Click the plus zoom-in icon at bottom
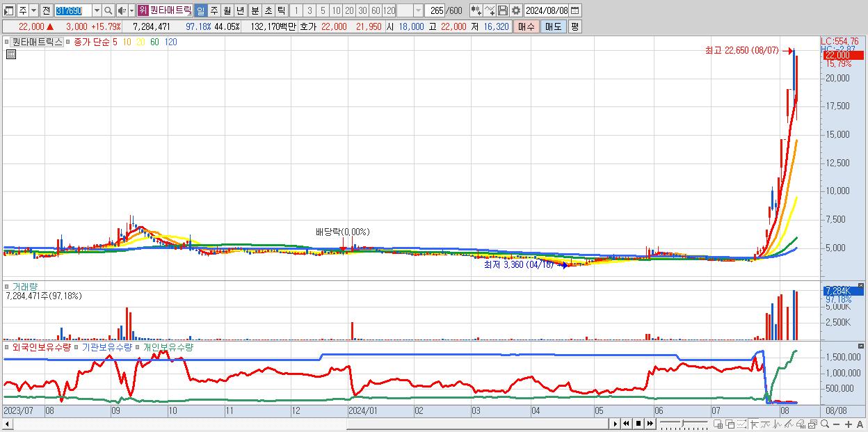The width and height of the screenshot is (868, 432). [849, 424]
